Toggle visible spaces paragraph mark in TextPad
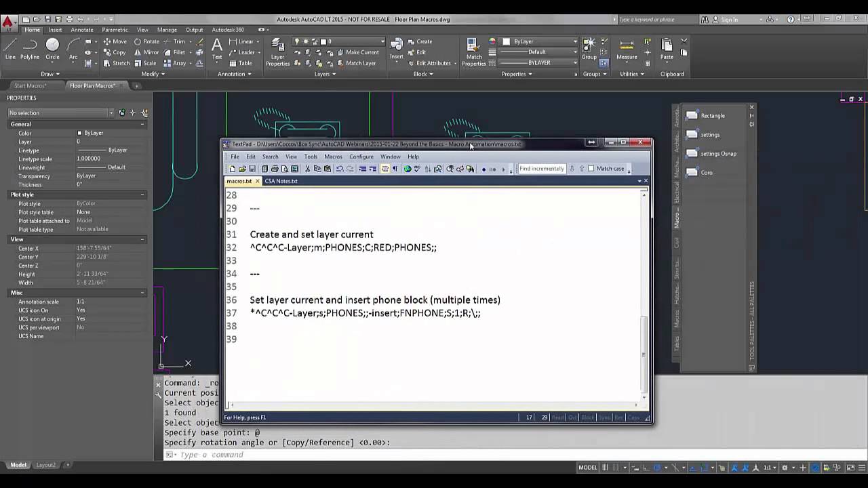 tap(395, 169)
